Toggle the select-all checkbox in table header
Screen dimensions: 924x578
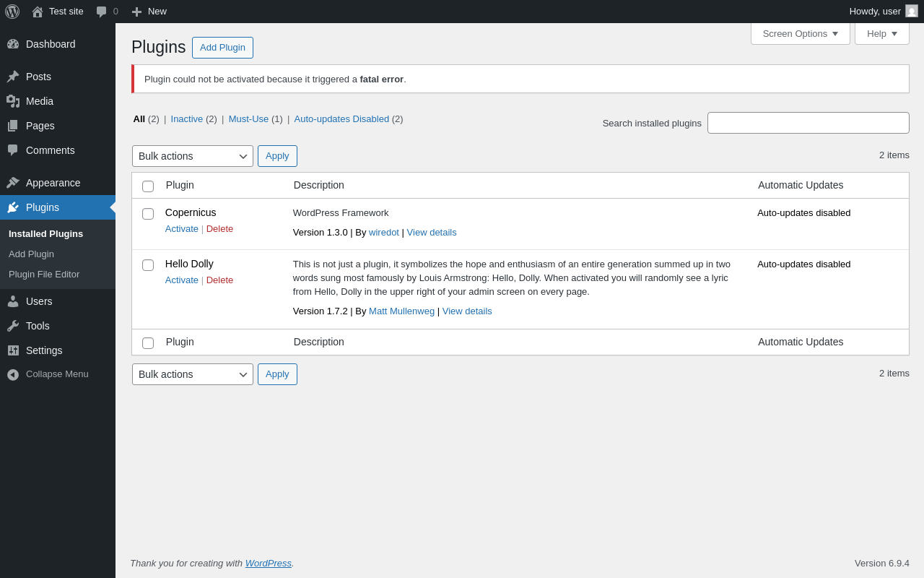point(148,186)
